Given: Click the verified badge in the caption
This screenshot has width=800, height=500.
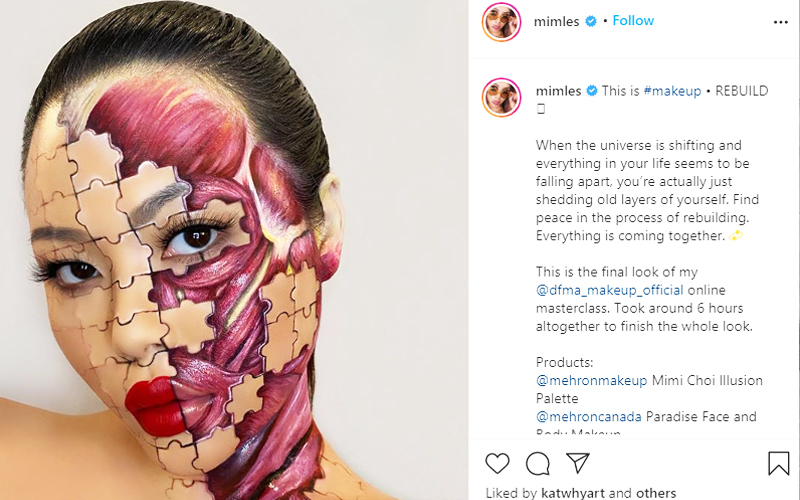Looking at the screenshot, I should tap(592, 91).
